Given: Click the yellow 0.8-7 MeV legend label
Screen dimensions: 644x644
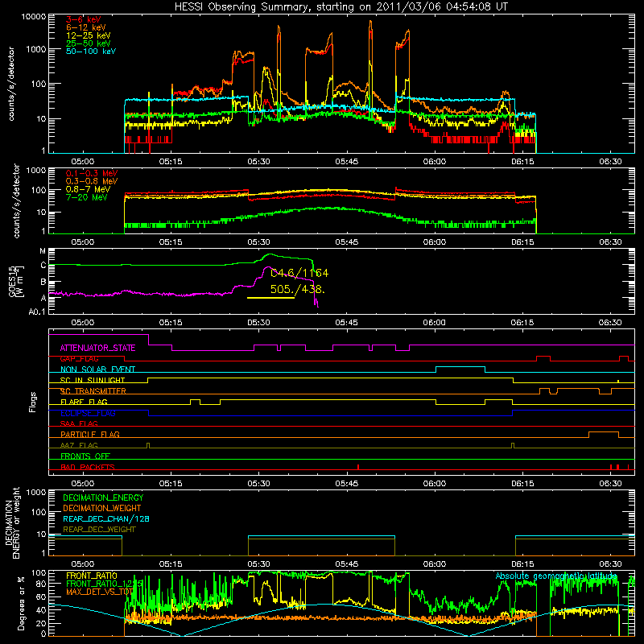Looking at the screenshot, I should [88, 189].
